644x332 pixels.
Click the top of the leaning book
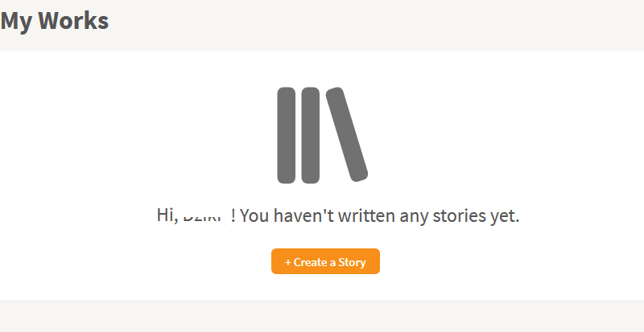point(335,93)
